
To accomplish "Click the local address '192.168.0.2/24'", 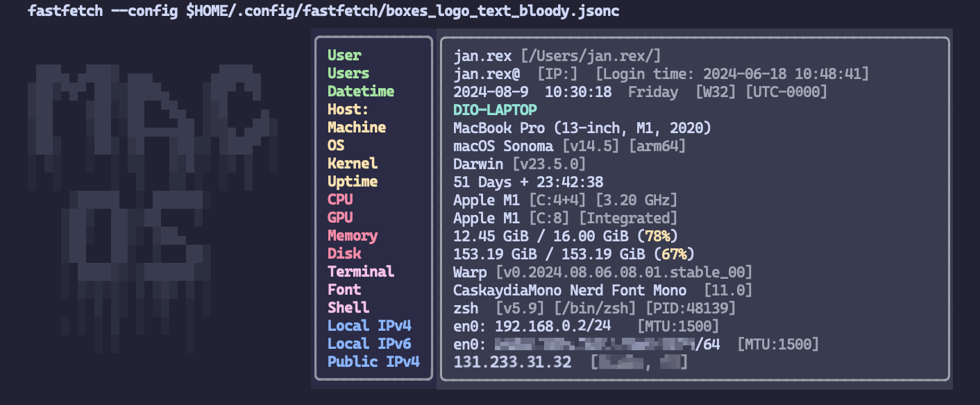I will (553, 326).
